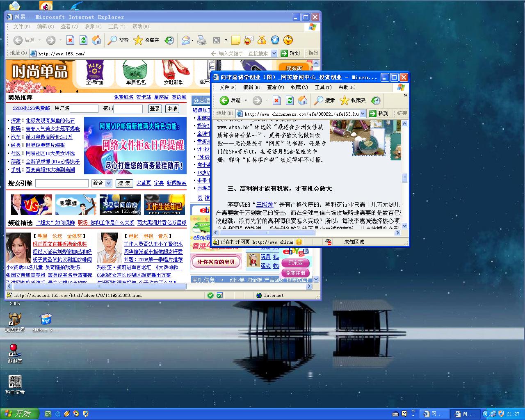Viewport: 525px width, 420px height.
Task: Open 搜索 search in 网易 window toolbar
Action: coord(118,40)
